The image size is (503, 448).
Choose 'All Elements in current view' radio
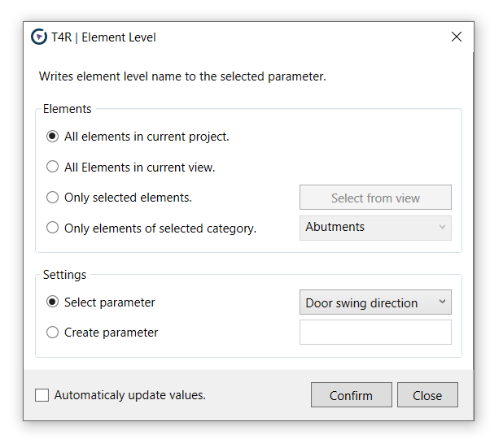tap(52, 167)
